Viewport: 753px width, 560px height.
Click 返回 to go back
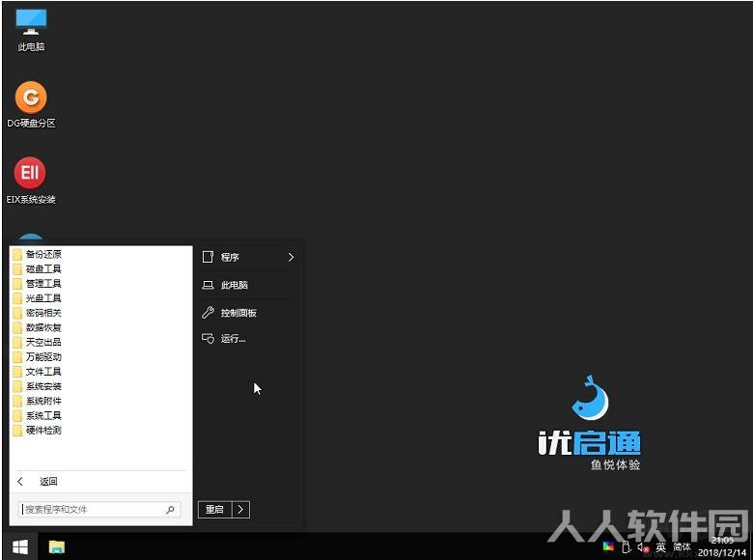point(48,481)
